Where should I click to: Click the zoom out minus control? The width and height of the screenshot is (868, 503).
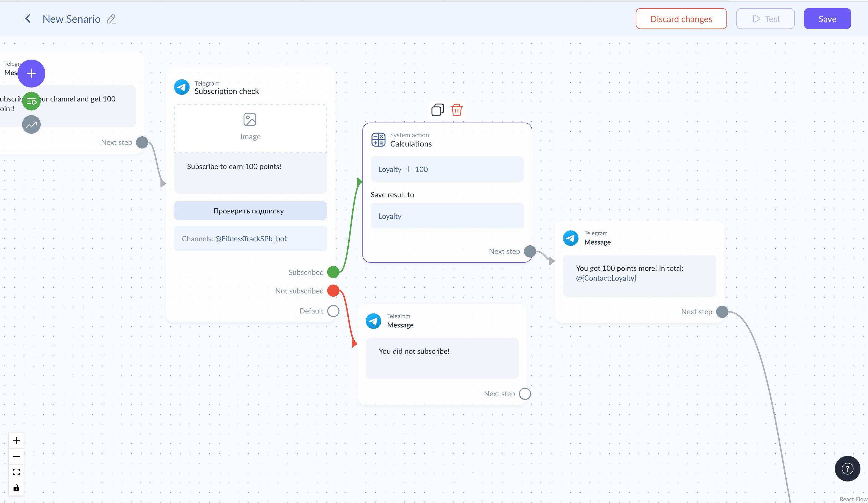16,456
